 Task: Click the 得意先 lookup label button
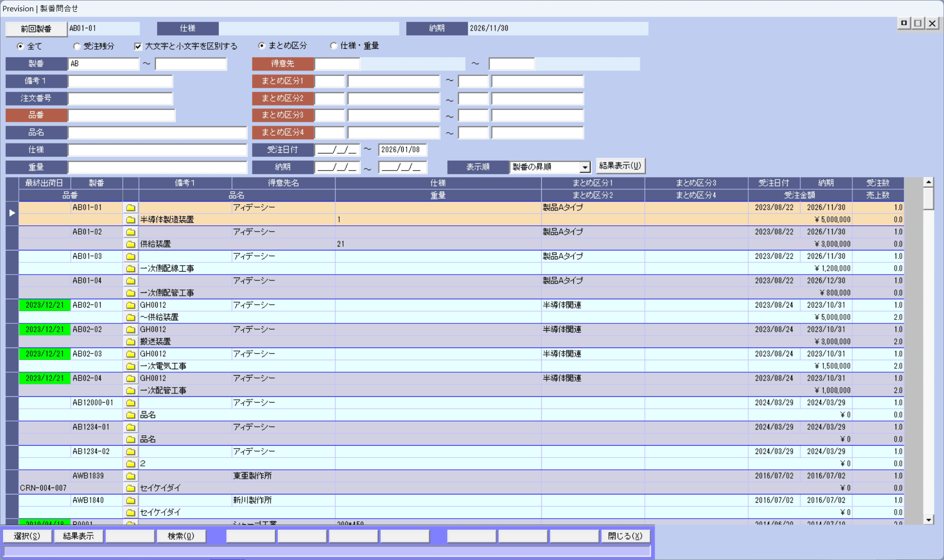(x=282, y=64)
